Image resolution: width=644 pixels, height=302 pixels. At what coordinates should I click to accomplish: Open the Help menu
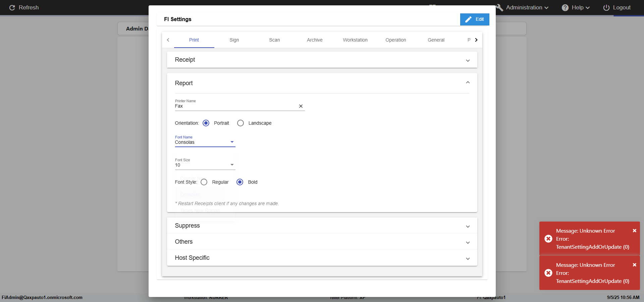click(576, 7)
